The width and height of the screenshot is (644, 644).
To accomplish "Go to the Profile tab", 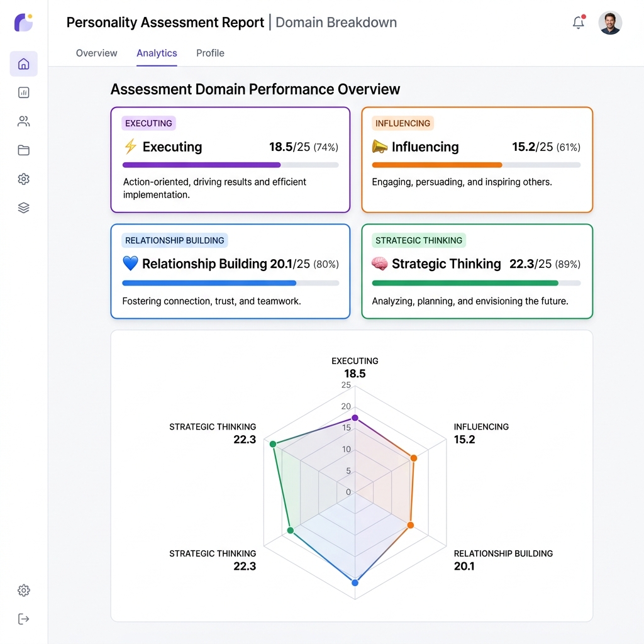I will click(210, 53).
